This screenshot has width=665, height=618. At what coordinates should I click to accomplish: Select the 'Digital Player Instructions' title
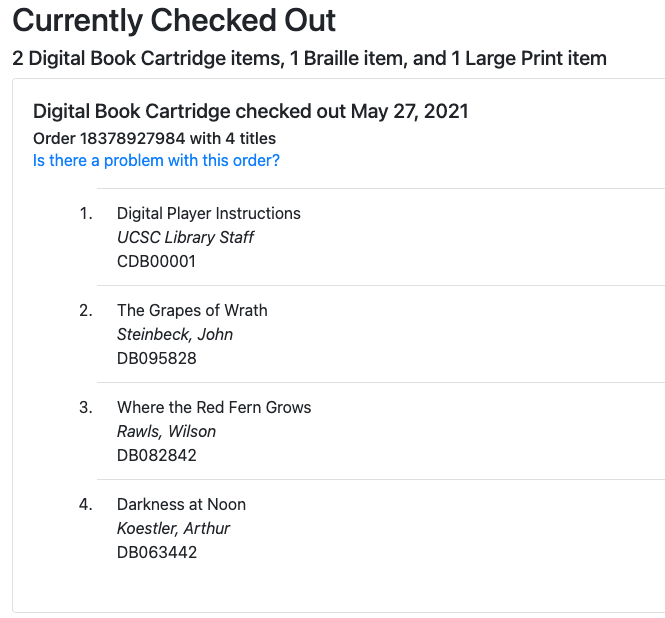pos(208,213)
